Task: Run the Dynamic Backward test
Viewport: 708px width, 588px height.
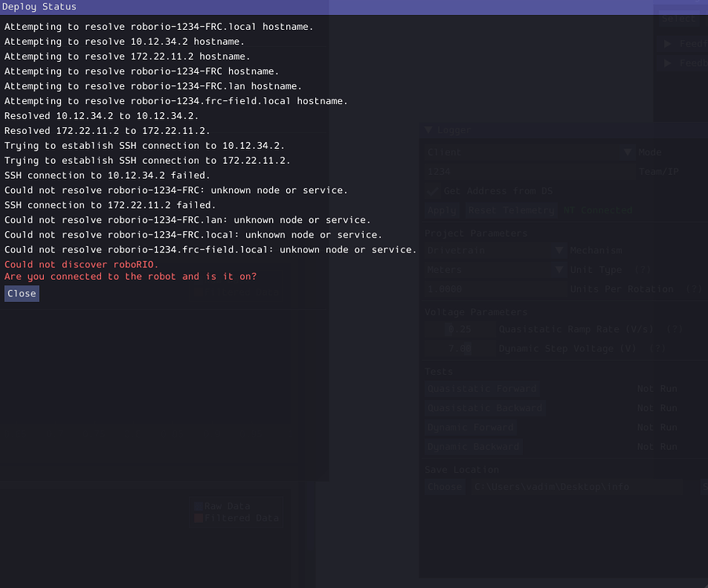Action: point(473,446)
